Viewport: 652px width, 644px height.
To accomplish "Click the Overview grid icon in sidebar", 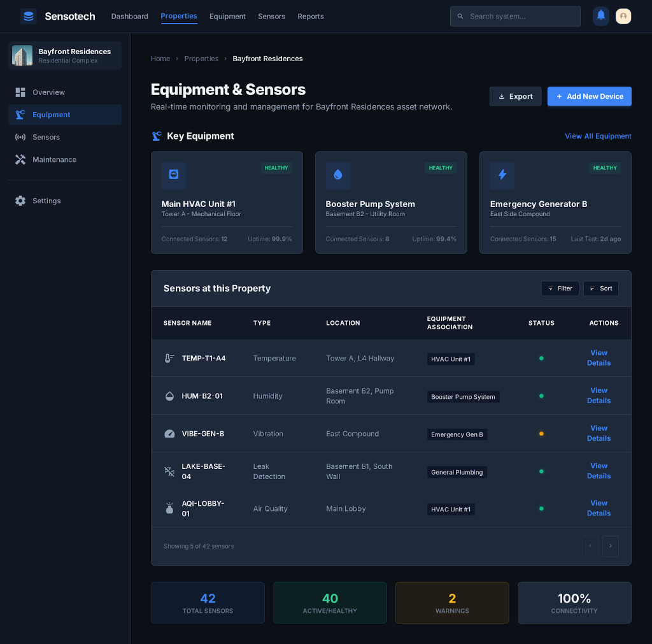I will pyautogui.click(x=20, y=92).
